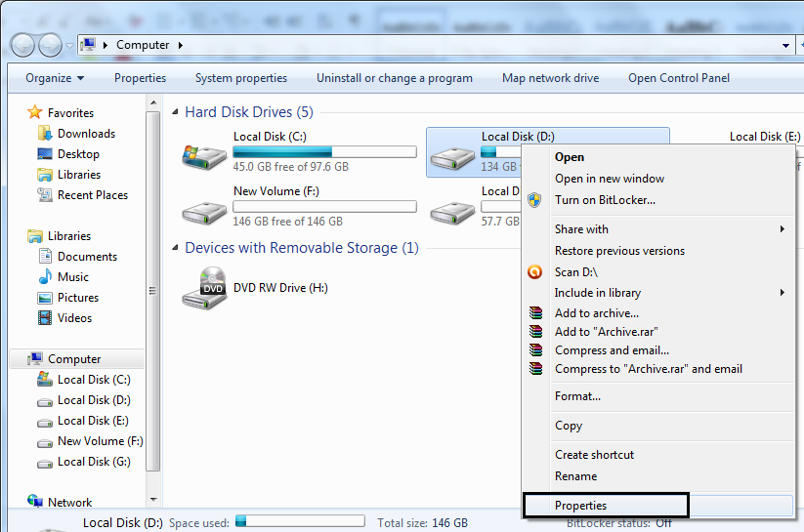The image size is (804, 532).
Task: Open Recent Places in navigation pane
Action: (x=92, y=195)
